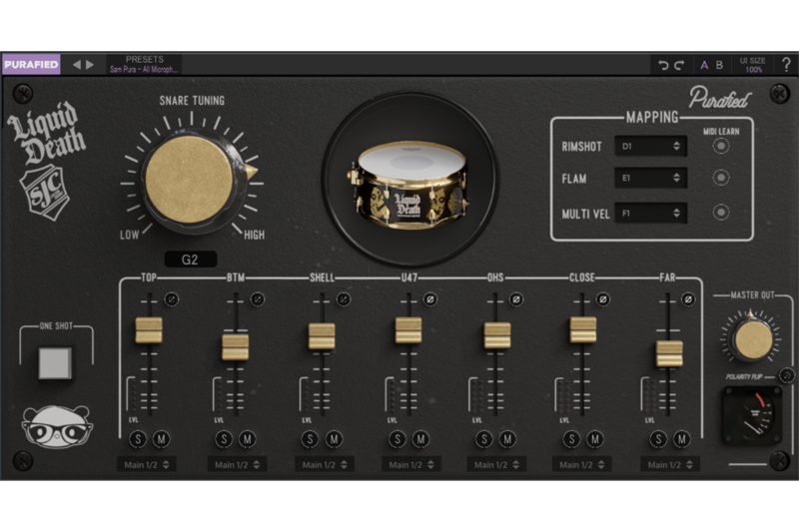799x532 pixels.
Task: Enable MIDI learn for Rimshot
Action: 720,146
